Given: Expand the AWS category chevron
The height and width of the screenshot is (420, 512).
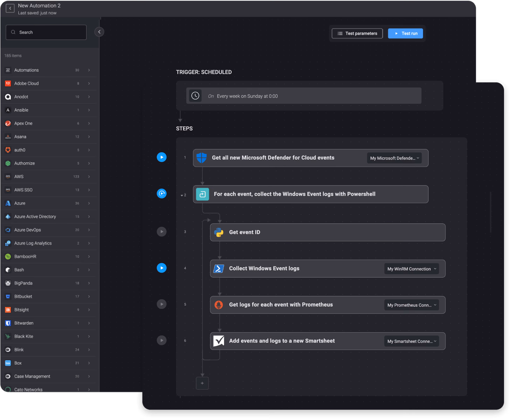Looking at the screenshot, I should (x=89, y=177).
